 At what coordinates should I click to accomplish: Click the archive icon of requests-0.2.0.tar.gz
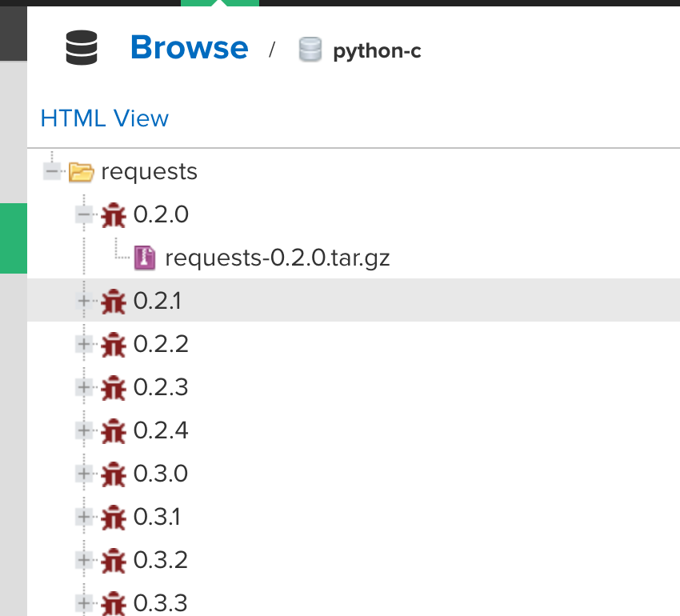145,258
